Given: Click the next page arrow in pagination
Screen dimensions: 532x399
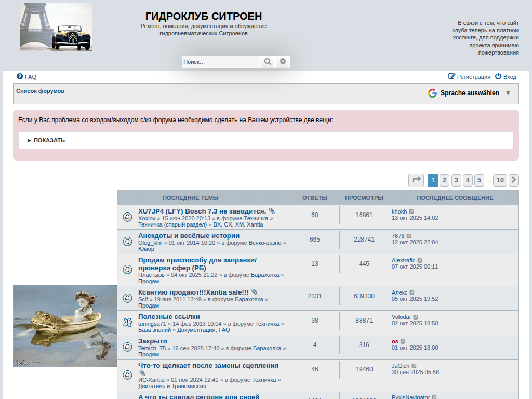Looking at the screenshot, I should (x=513, y=180).
